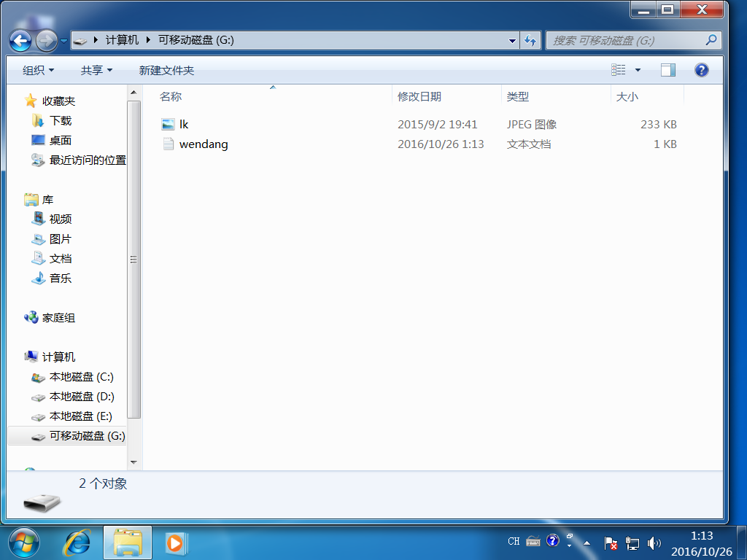Screen dimensions: 747x560
Task: Click the network tray icon
Action: point(632,542)
